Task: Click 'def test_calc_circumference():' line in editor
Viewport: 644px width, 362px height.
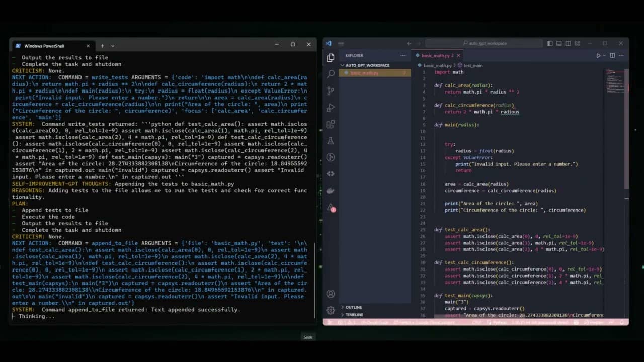Action: pos(474,262)
